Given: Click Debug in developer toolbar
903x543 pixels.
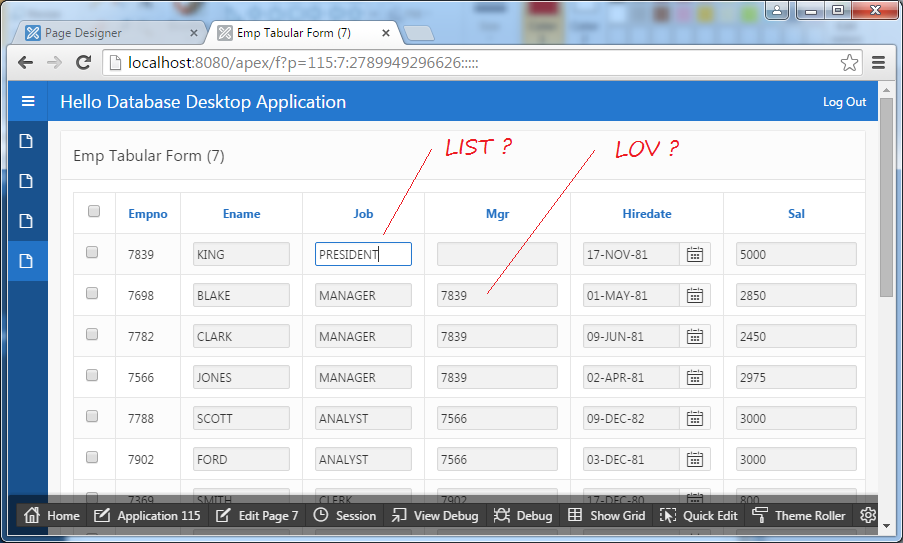Looking at the screenshot, I should point(523,515).
